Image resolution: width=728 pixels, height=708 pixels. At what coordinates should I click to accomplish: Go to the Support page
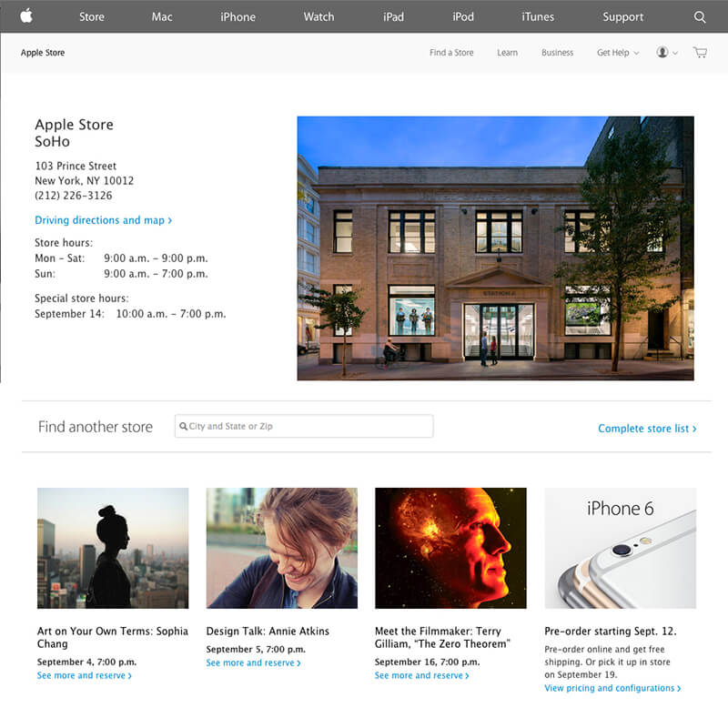point(623,16)
